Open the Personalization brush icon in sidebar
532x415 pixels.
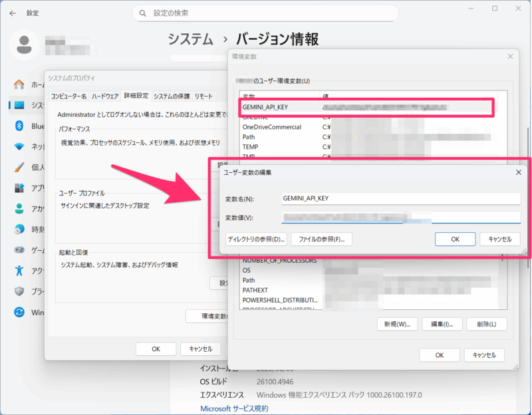pyautogui.click(x=19, y=168)
